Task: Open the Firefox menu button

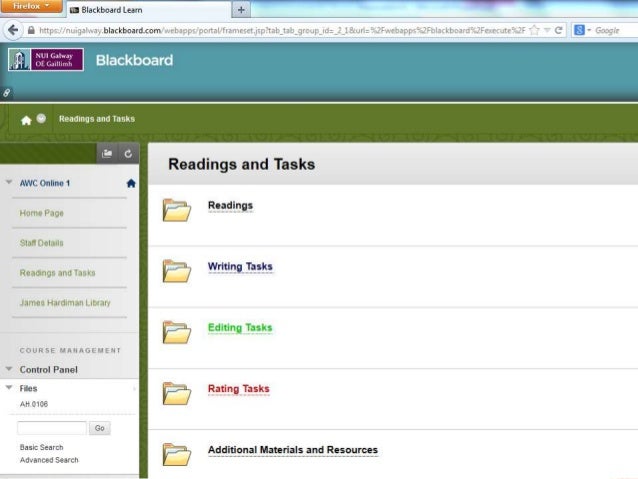Action: 31,6
